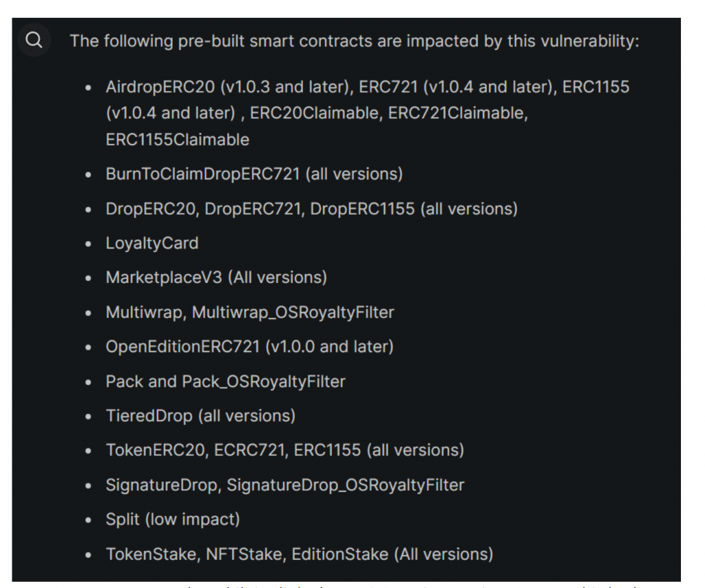Click the MarketplaceV3 (All versions) entry

pos(216,277)
